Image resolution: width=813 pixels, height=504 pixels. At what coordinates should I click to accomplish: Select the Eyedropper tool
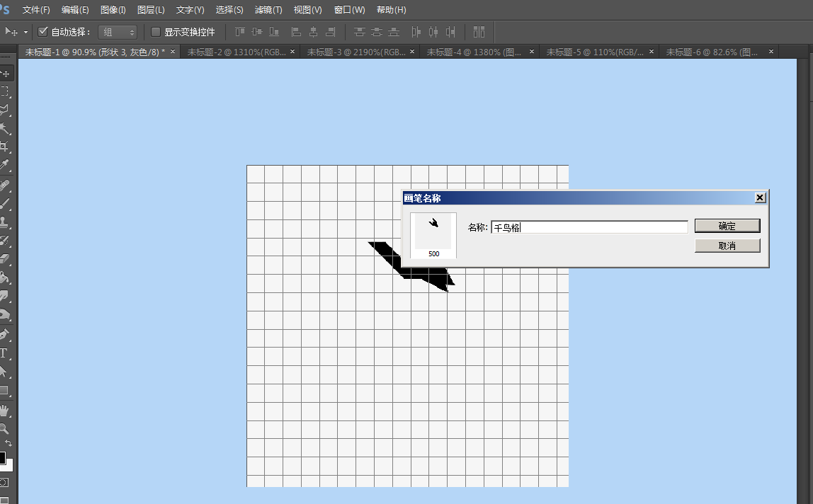(x=5, y=165)
